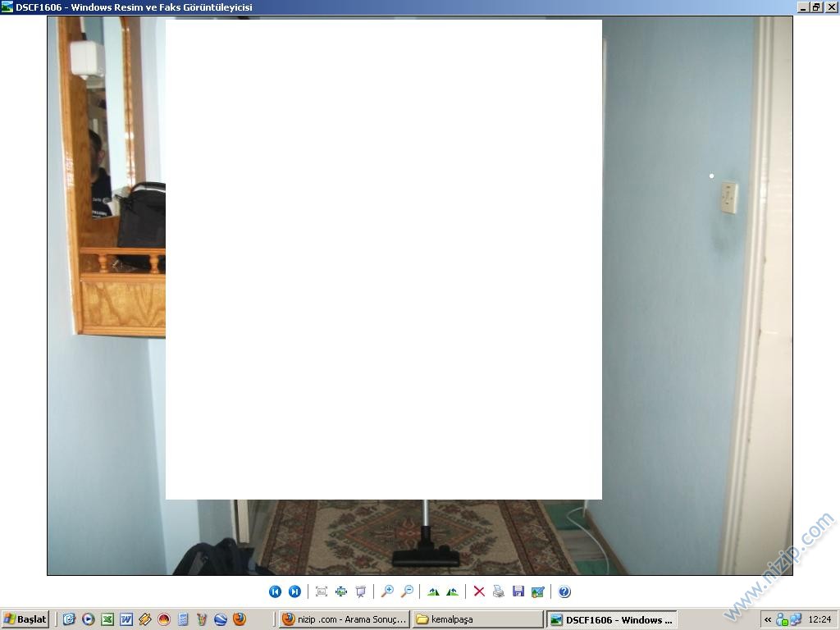This screenshot has width=840, height=630.
Task: Show image at actual size
Action: tap(341, 591)
